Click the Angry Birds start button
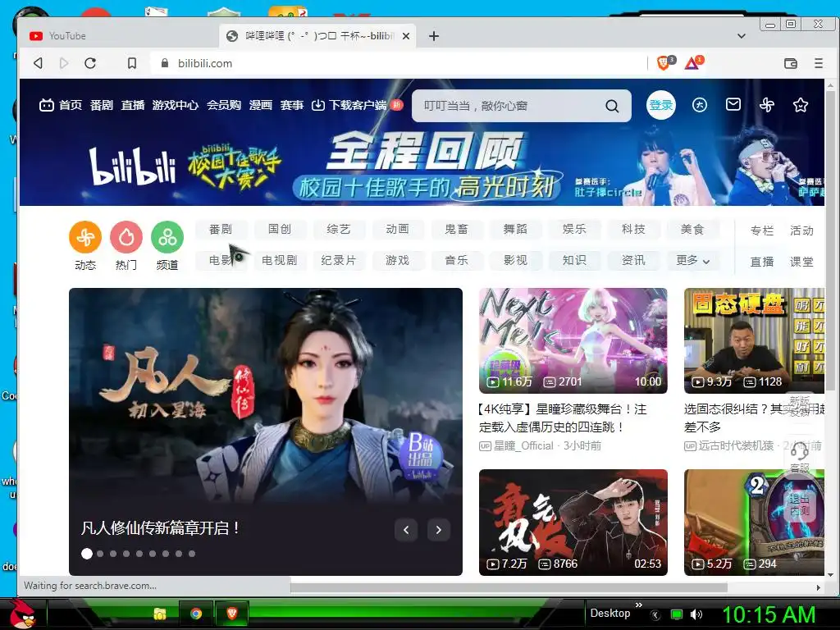840x630 pixels. pyautogui.click(x=21, y=614)
